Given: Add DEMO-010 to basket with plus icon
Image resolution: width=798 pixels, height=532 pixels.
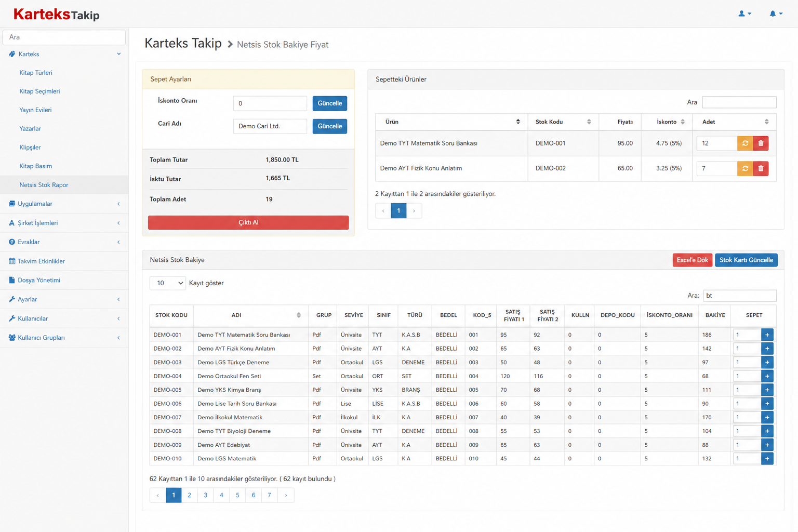Looking at the screenshot, I should coord(767,459).
